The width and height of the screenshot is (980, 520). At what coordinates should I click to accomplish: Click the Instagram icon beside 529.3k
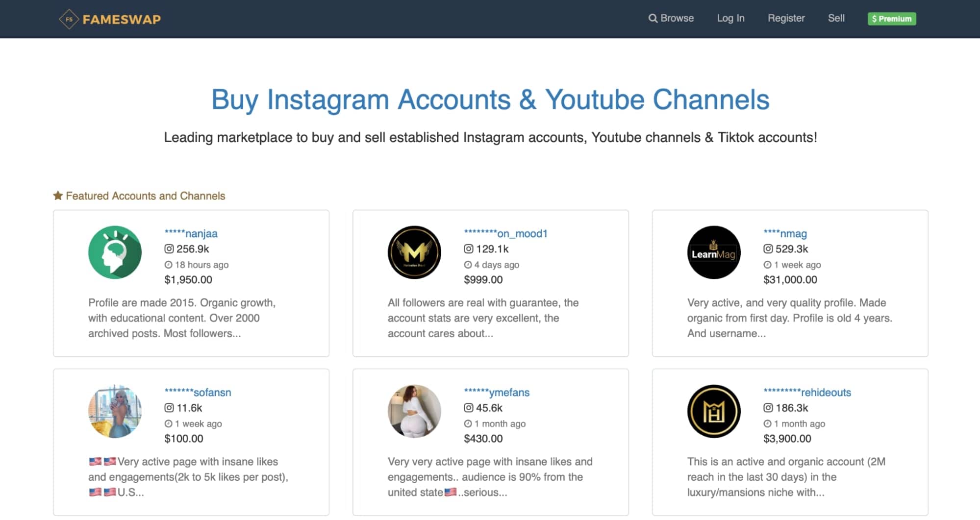pos(768,249)
